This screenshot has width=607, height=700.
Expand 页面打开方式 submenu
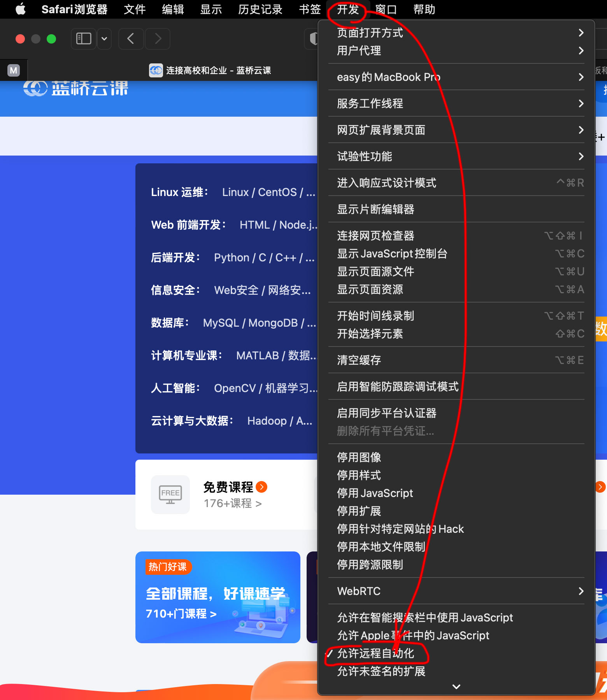pyautogui.click(x=456, y=33)
